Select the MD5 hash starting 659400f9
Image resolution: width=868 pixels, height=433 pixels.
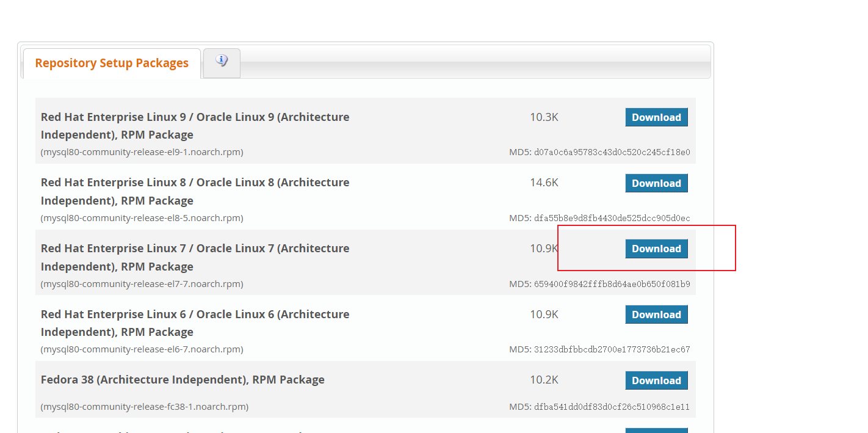[612, 284]
